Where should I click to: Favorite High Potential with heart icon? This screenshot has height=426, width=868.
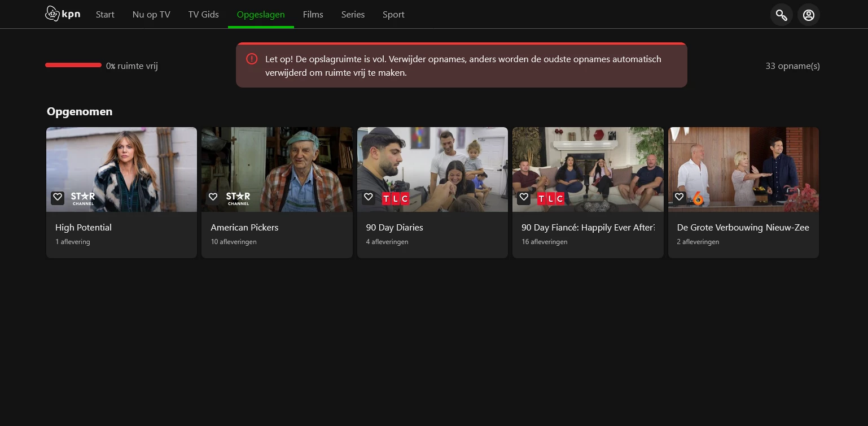58,197
